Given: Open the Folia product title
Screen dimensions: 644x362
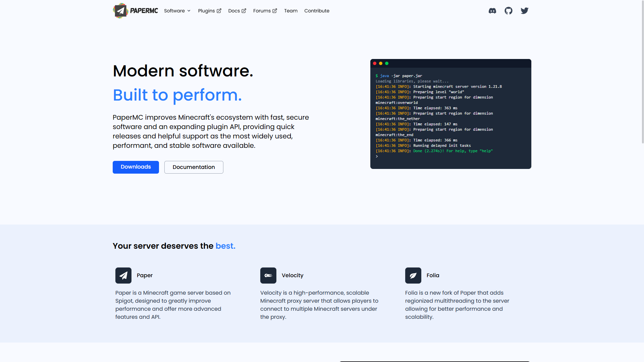Looking at the screenshot, I should click(433, 276).
